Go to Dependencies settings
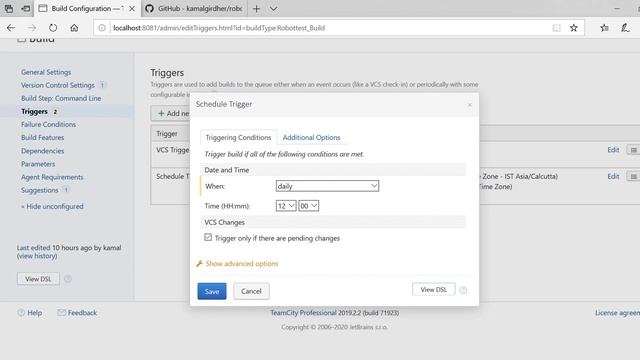This screenshot has width=640, height=360. click(x=42, y=151)
